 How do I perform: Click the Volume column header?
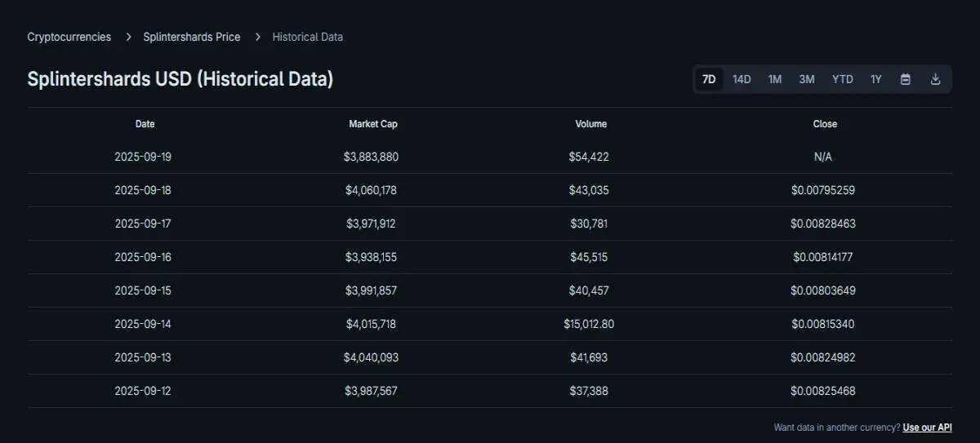[590, 124]
